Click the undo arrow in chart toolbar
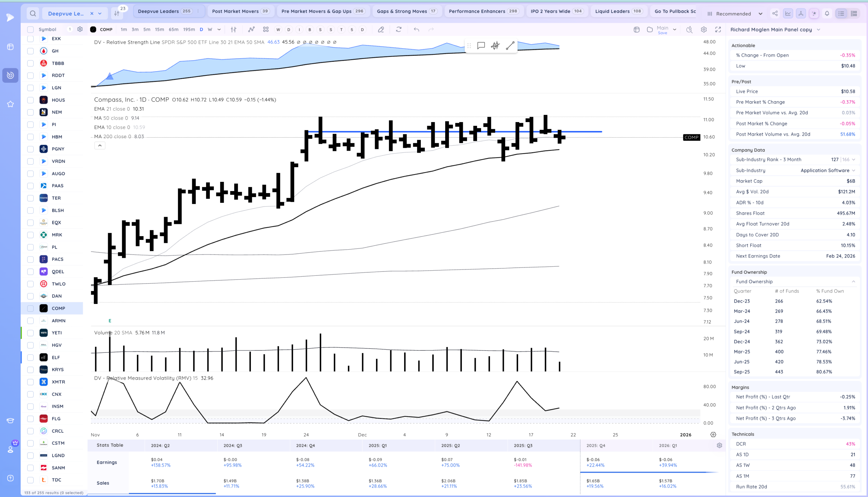Image resolution: width=868 pixels, height=497 pixels. 416,30
